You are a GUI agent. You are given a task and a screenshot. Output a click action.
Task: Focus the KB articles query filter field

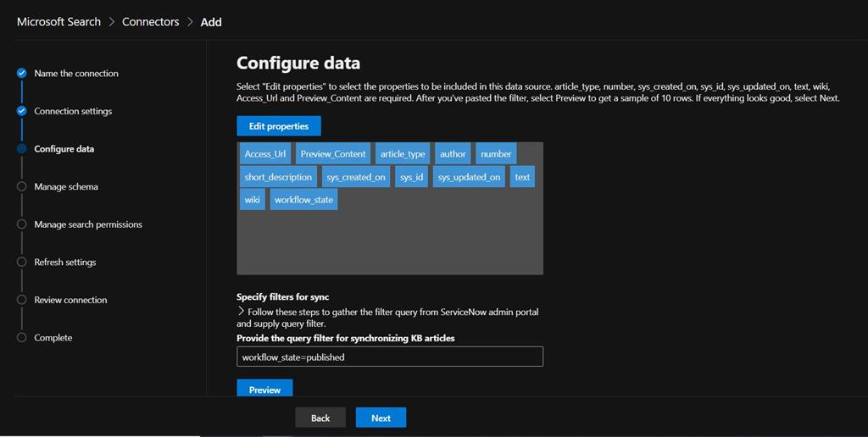pyautogui.click(x=390, y=357)
